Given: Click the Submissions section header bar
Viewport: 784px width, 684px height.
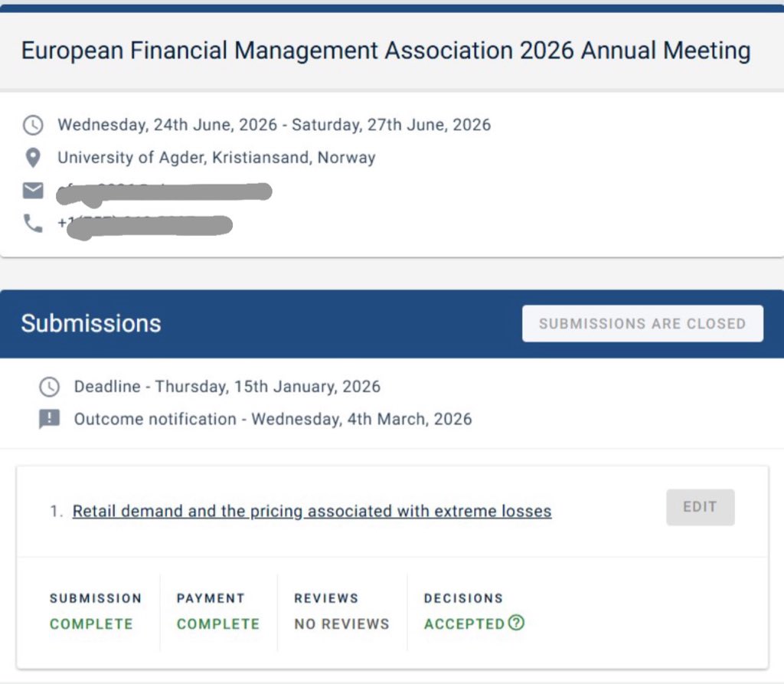Looking at the screenshot, I should (90, 322).
